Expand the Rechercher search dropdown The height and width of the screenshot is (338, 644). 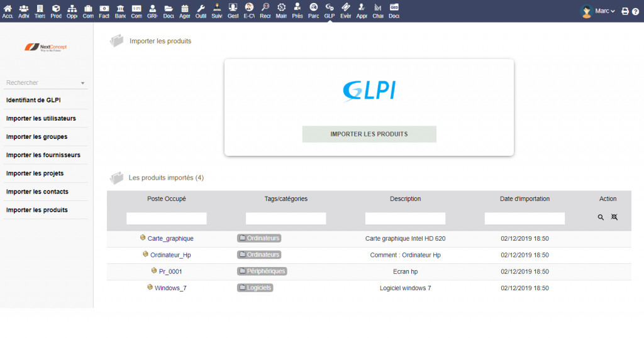pyautogui.click(x=82, y=83)
